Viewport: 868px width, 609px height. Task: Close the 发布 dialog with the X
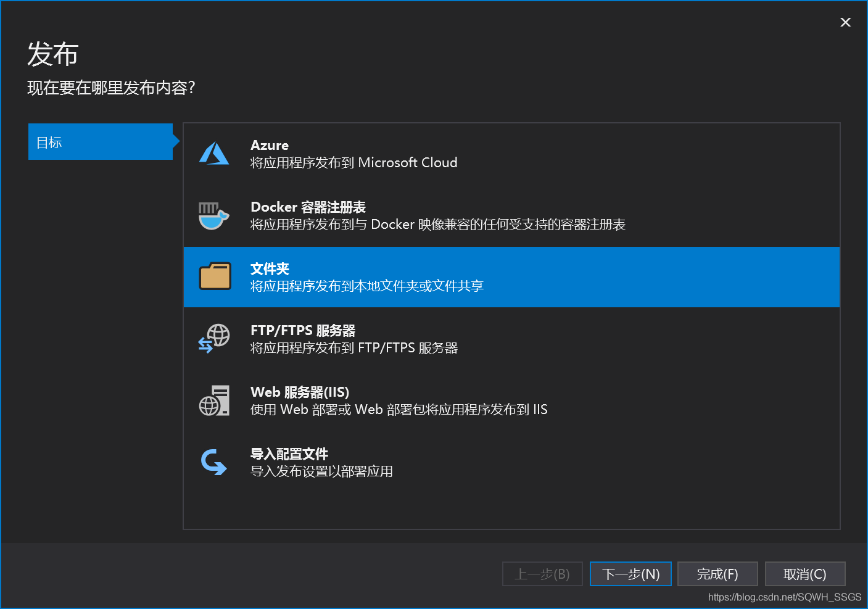point(845,22)
